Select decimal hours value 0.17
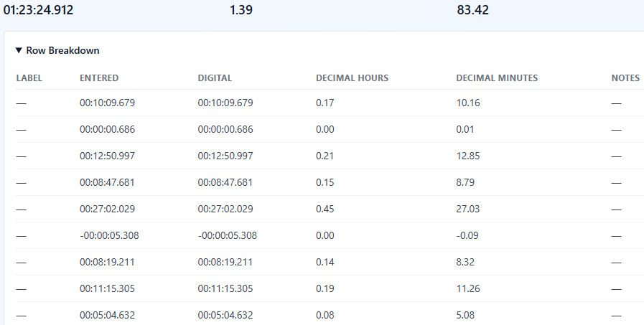 pos(325,103)
